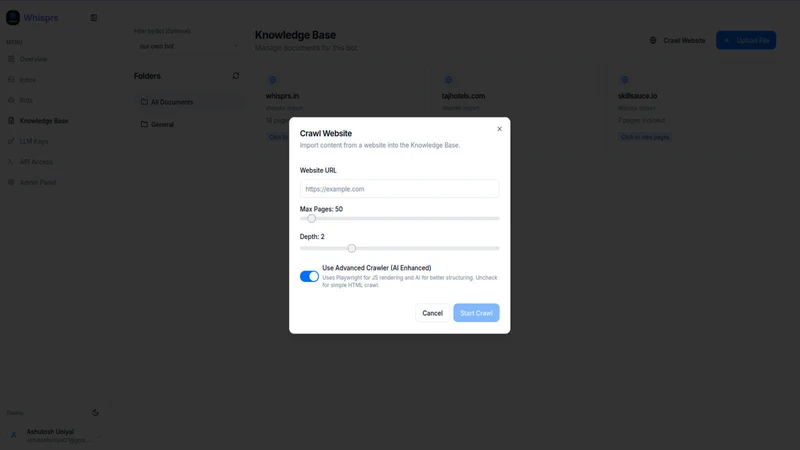
Task: Click the Whisprs logo icon
Action: click(13, 18)
